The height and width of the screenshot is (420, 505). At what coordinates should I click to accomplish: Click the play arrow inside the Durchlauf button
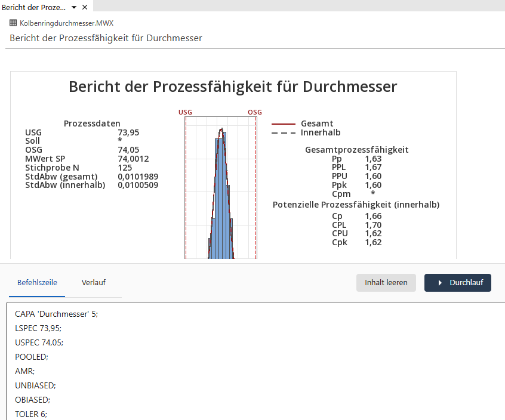pos(441,283)
